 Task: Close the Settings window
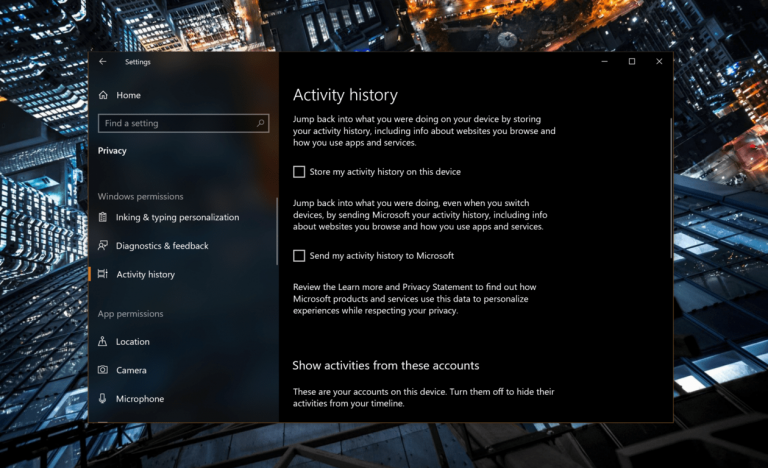pyautogui.click(x=659, y=61)
